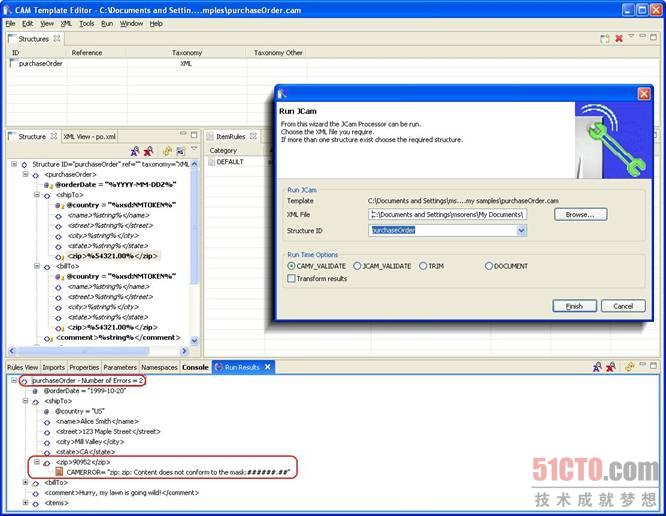The height and width of the screenshot is (516, 666).
Task: Collapse the <shipTo> node in Structure tree
Action: (37, 195)
